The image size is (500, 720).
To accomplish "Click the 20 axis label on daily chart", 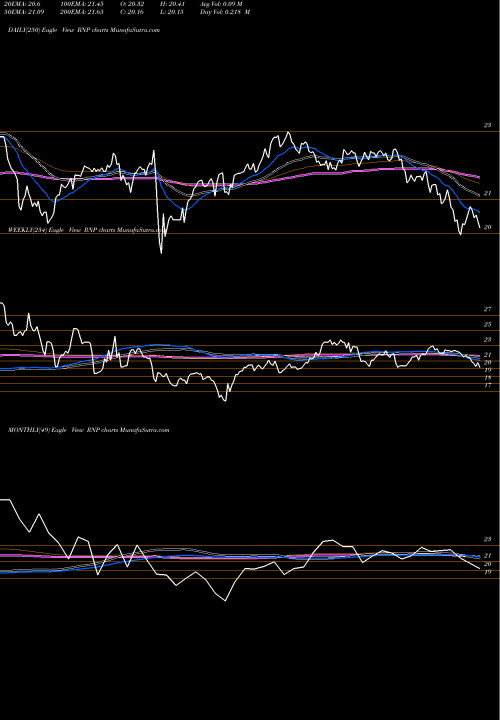I will pyautogui.click(x=488, y=227).
